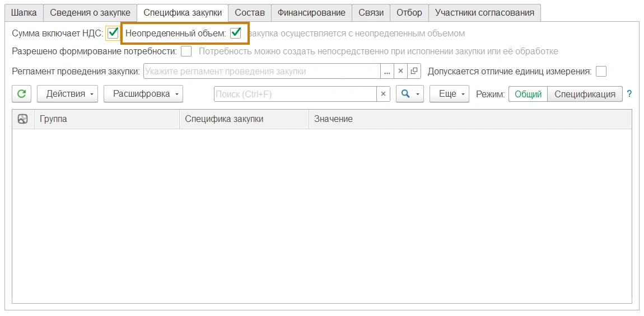This screenshot has height=316, width=644.
Task: Open the Еще dropdown menu
Action: click(x=449, y=93)
